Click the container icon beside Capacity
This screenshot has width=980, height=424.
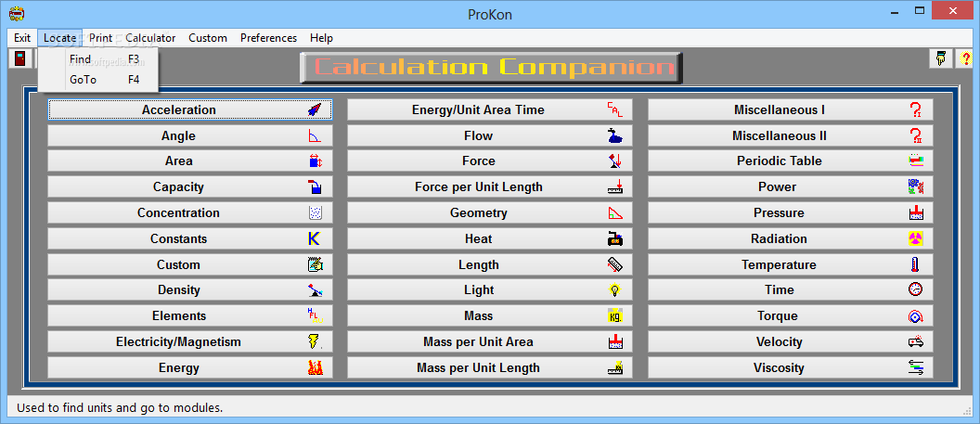(315, 186)
